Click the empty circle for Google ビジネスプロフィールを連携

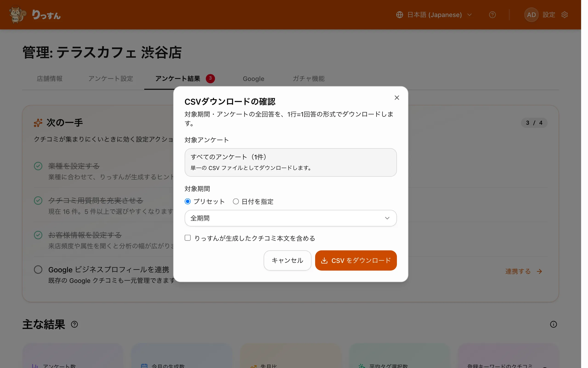point(38,270)
